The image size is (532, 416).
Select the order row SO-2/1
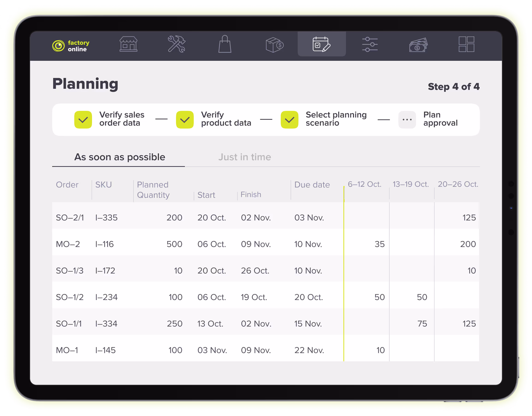(70, 217)
